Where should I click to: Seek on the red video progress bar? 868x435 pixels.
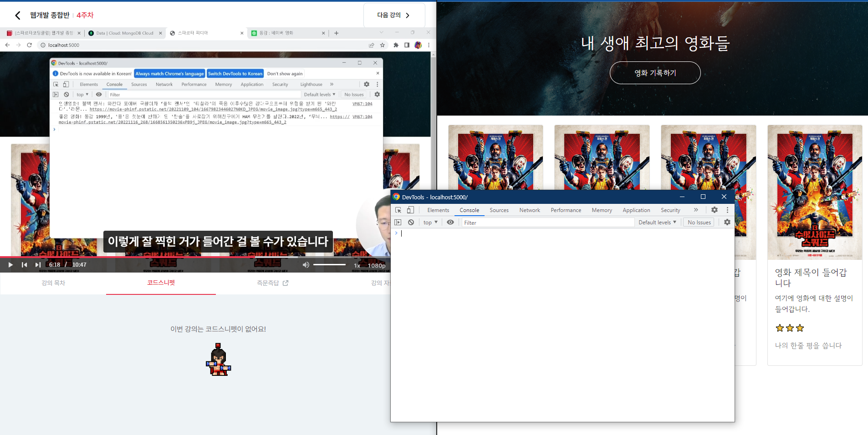click(195, 257)
